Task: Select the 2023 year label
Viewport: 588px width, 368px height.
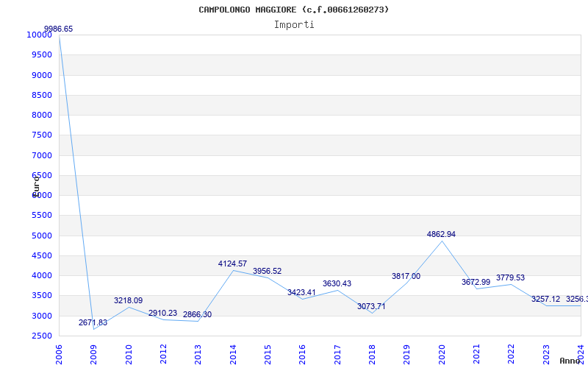Action: (x=546, y=355)
